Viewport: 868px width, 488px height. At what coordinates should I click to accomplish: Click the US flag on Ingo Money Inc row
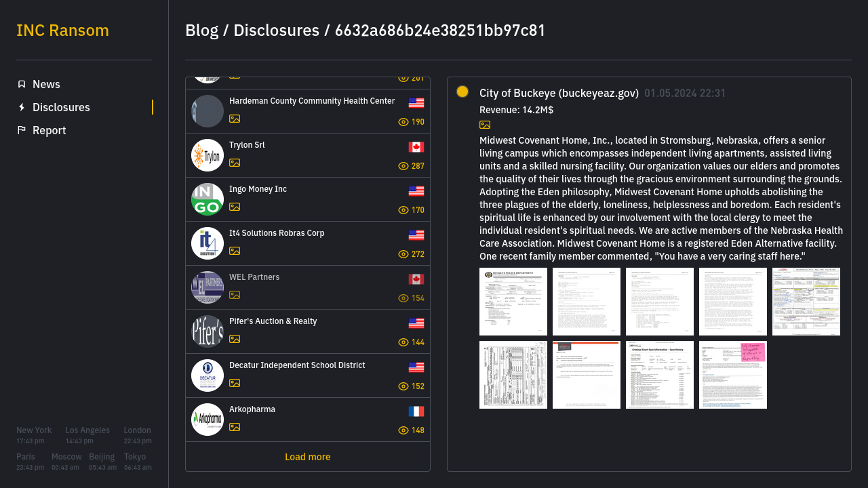[x=416, y=191]
